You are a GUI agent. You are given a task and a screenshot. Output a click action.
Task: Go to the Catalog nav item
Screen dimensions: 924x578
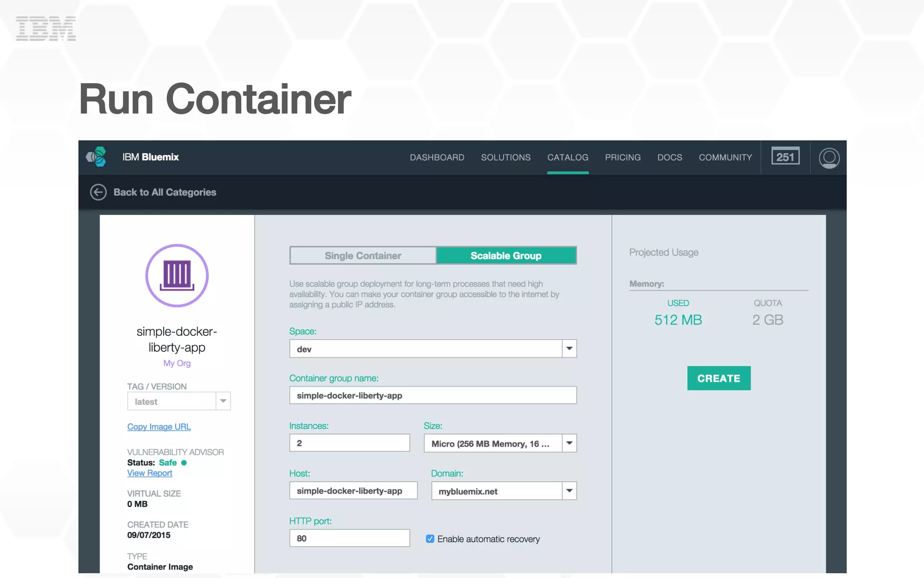(568, 158)
